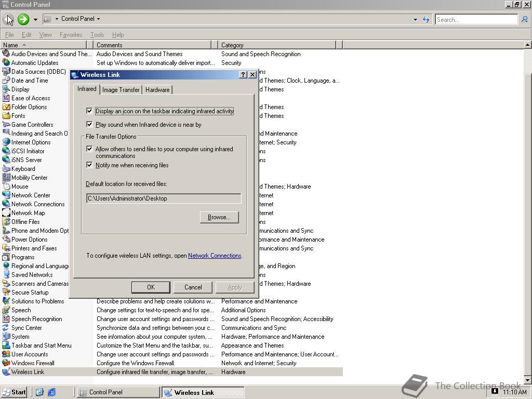Switch to the Hardware tab
Viewport: 532px width, 399px height.
[x=157, y=89]
